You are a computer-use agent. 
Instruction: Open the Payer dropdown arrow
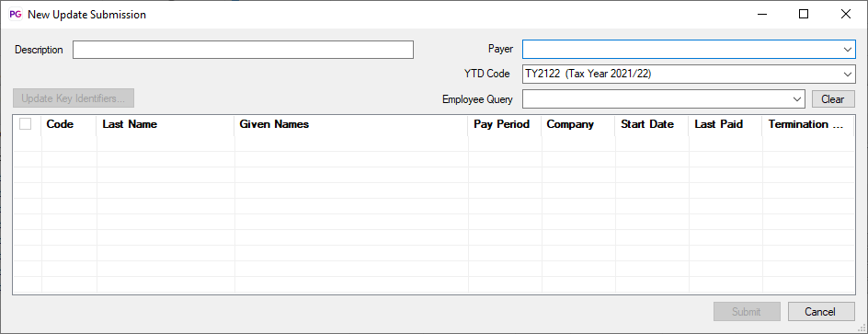[848, 50]
